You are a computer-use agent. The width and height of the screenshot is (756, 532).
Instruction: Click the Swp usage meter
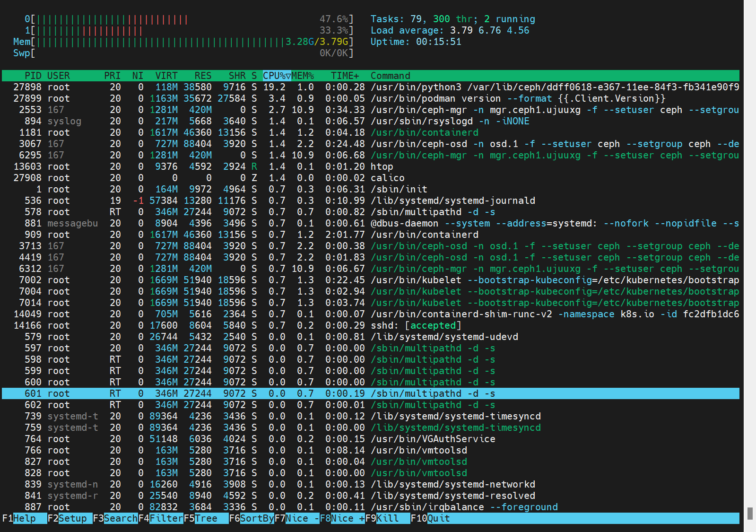[x=183, y=53]
